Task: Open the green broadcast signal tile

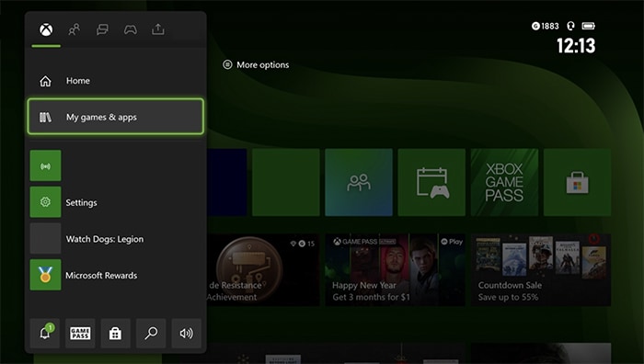Action: click(x=46, y=165)
